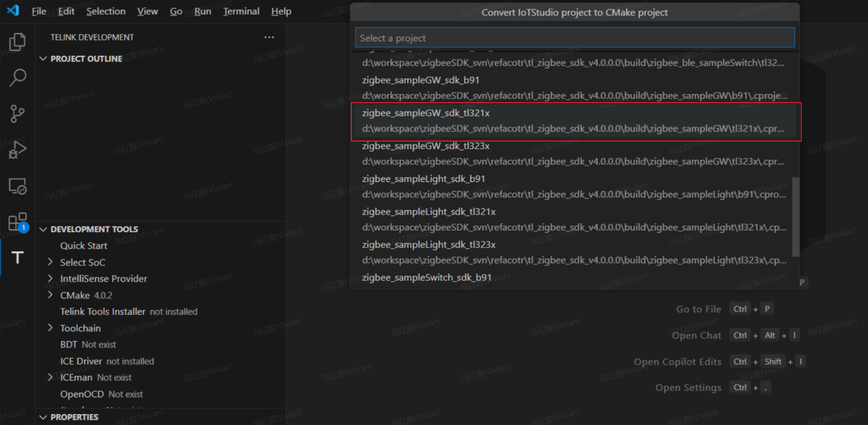Choose project zigbee_sampleLight_sdk_tl323x
Screen dimensions: 868x425
(x=575, y=252)
